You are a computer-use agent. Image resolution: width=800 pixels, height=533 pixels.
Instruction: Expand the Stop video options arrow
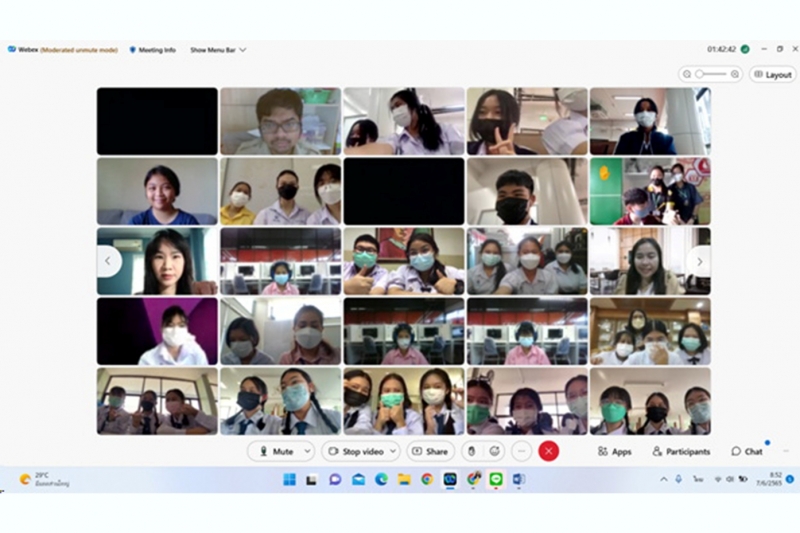(392, 451)
